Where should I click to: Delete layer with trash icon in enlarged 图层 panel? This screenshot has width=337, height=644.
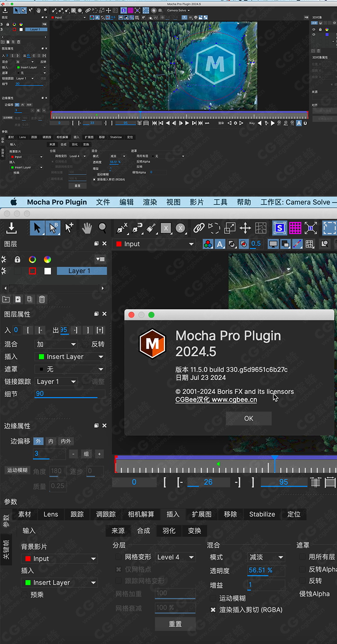42,299
